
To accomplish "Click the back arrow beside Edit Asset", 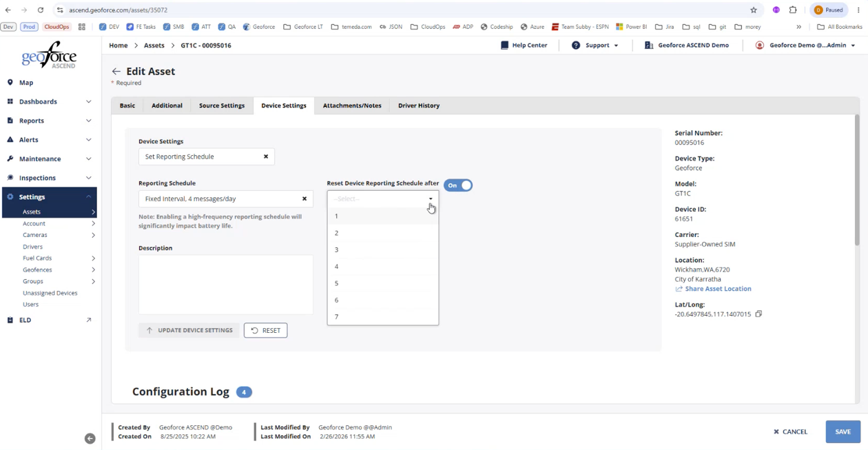I will point(116,72).
